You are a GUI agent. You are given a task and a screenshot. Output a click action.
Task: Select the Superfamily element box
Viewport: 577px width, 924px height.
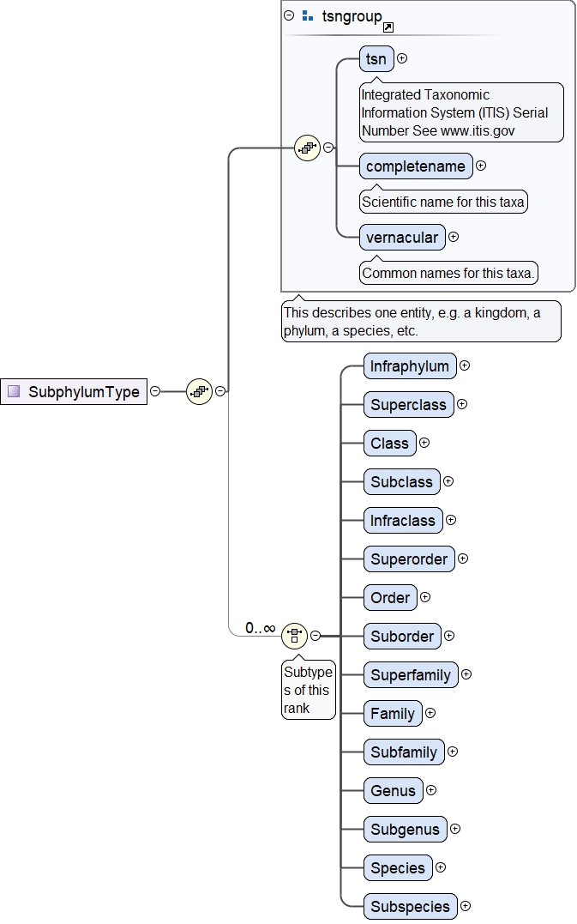(411, 675)
